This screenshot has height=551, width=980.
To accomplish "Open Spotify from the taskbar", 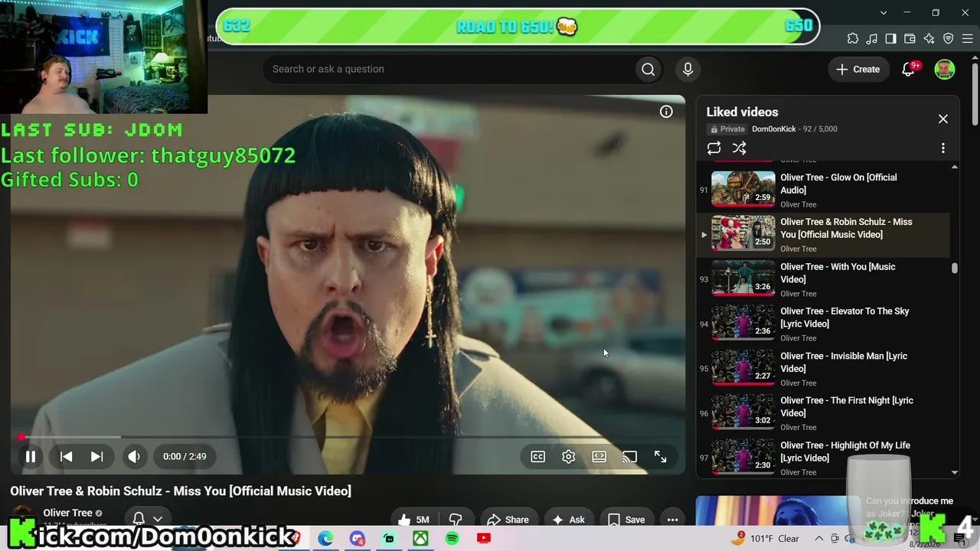I will 452,539.
